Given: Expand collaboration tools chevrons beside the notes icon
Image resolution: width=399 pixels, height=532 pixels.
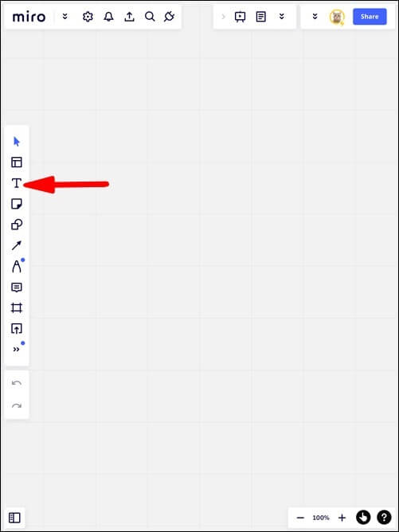Looking at the screenshot, I should coord(282,16).
